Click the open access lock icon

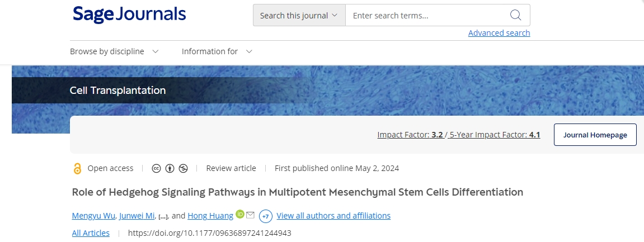pyautogui.click(x=77, y=168)
